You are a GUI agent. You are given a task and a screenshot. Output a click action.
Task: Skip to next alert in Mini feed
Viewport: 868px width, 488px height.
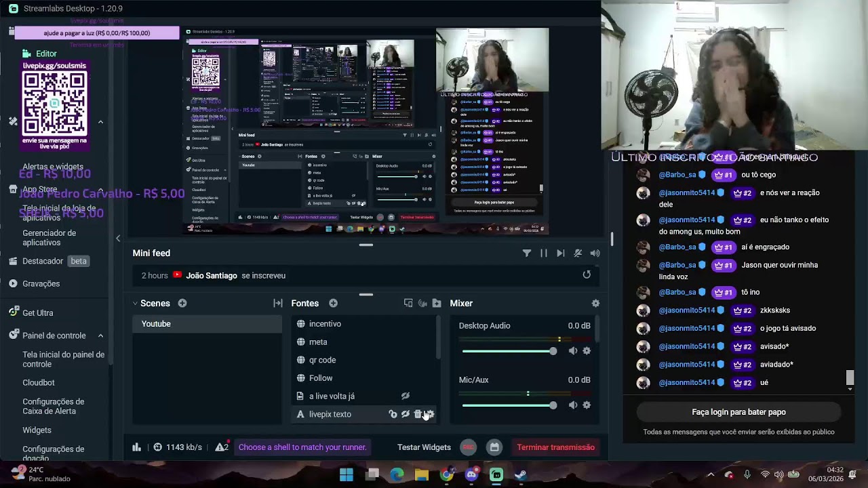click(x=561, y=253)
